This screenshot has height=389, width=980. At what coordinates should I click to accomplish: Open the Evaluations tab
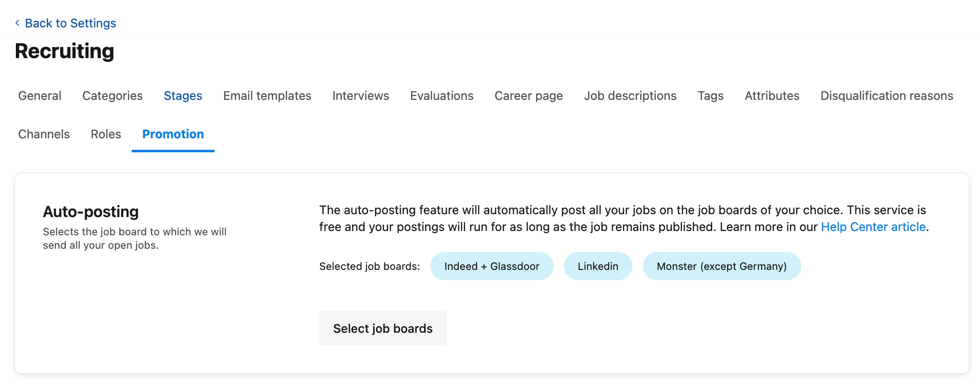tap(442, 96)
